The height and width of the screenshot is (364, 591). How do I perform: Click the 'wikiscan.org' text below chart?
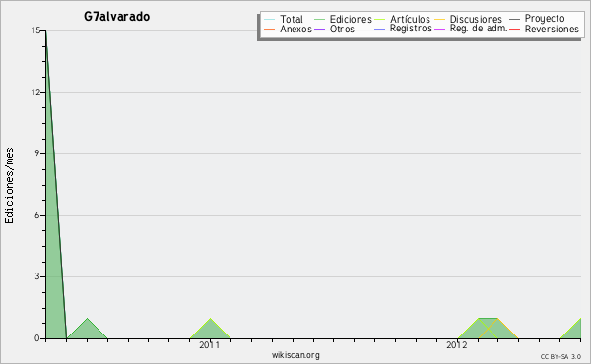pyautogui.click(x=295, y=355)
